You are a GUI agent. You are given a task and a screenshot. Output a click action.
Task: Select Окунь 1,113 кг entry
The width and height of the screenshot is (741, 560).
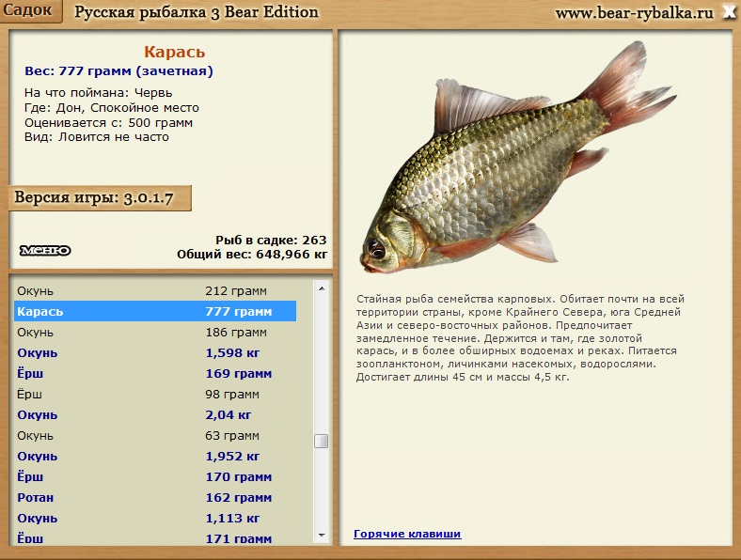tap(155, 518)
